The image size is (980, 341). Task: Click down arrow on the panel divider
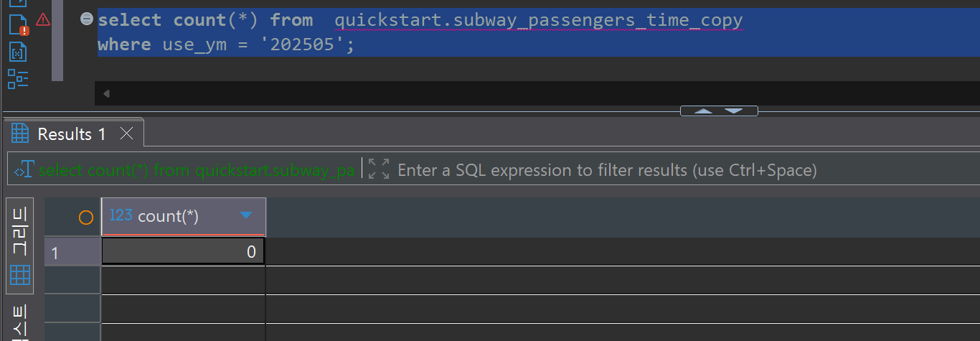click(x=733, y=111)
